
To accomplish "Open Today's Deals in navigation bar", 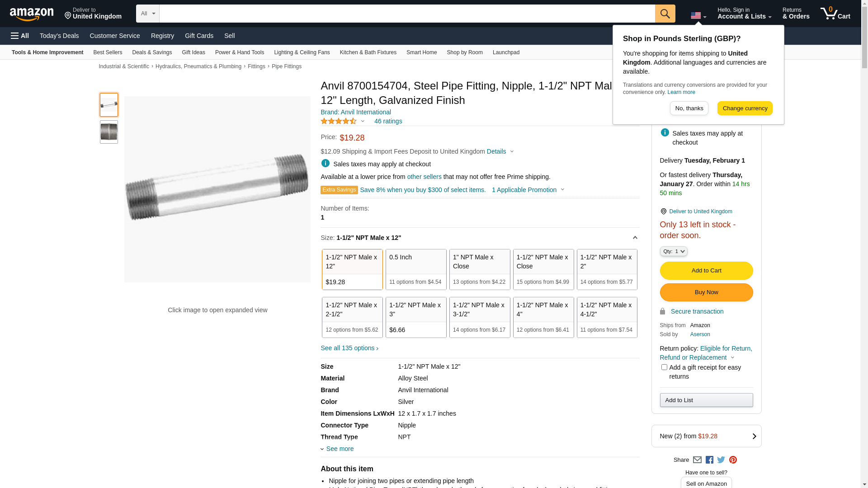I will coord(59,36).
